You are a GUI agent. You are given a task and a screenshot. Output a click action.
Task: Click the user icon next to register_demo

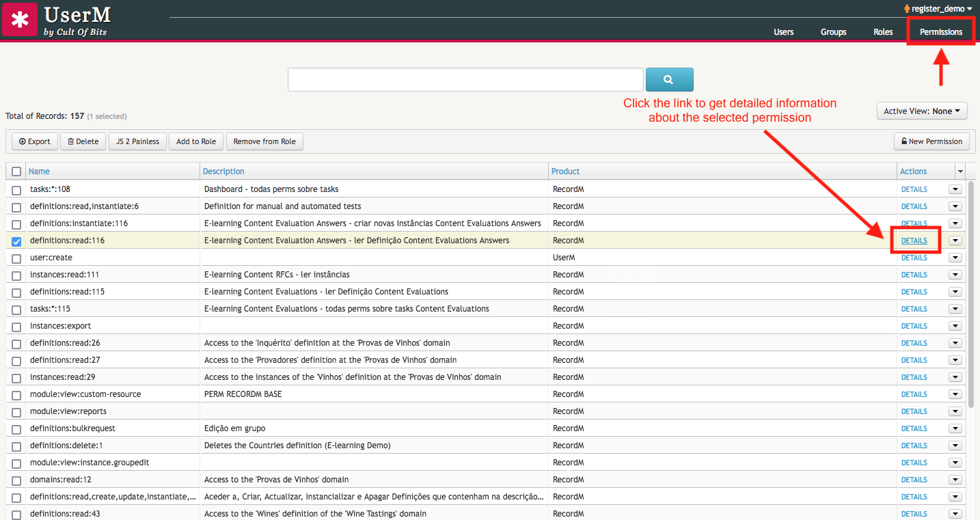[x=907, y=9]
